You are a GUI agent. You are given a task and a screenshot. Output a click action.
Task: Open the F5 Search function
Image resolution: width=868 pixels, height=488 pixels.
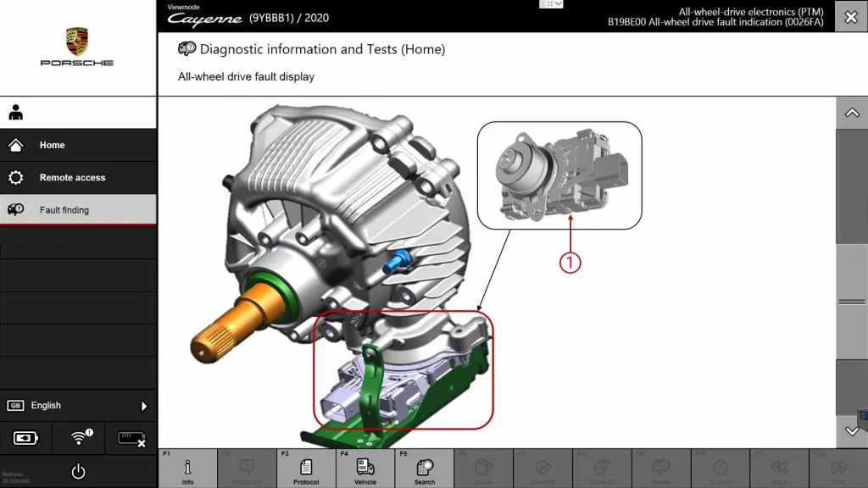425,468
